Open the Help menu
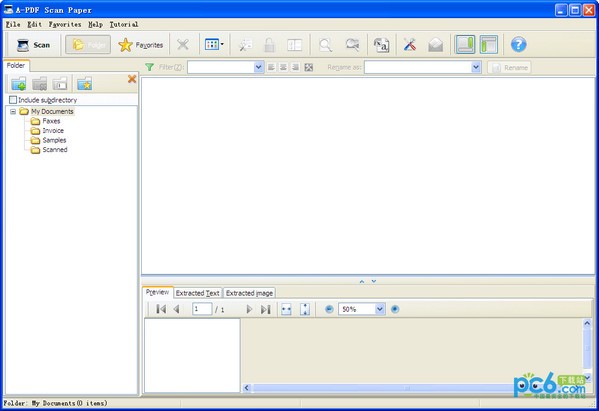The image size is (599, 411). pos(96,24)
